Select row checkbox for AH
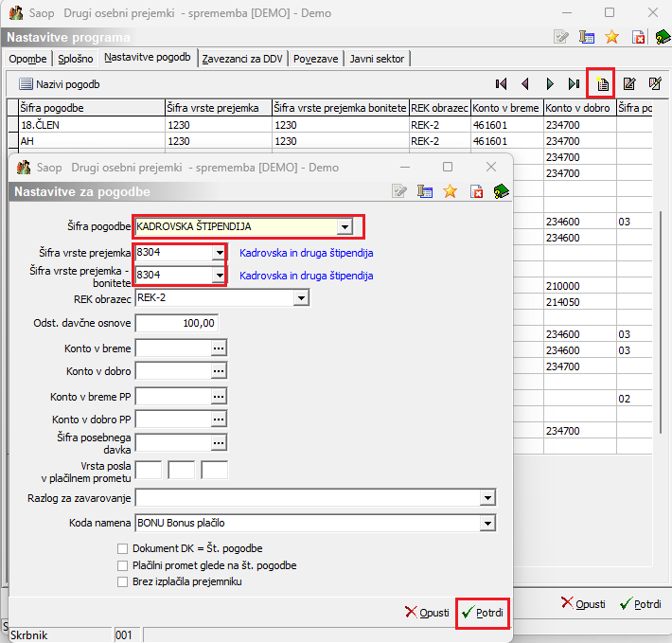The height and width of the screenshot is (643, 672). point(13,141)
